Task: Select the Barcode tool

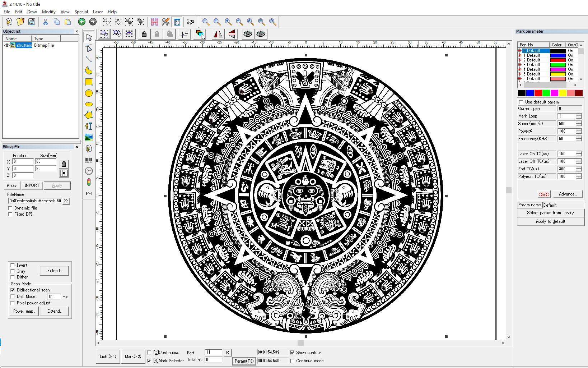Action: [89, 160]
